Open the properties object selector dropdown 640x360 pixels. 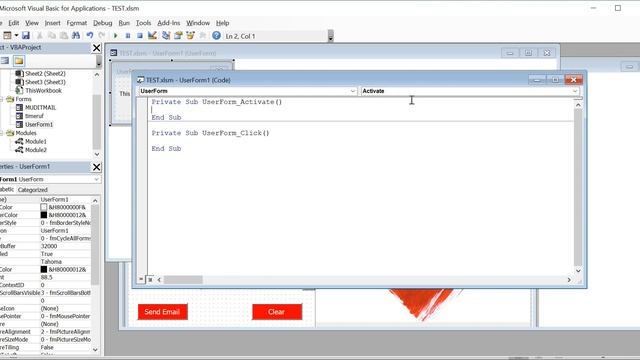[x=96, y=180]
